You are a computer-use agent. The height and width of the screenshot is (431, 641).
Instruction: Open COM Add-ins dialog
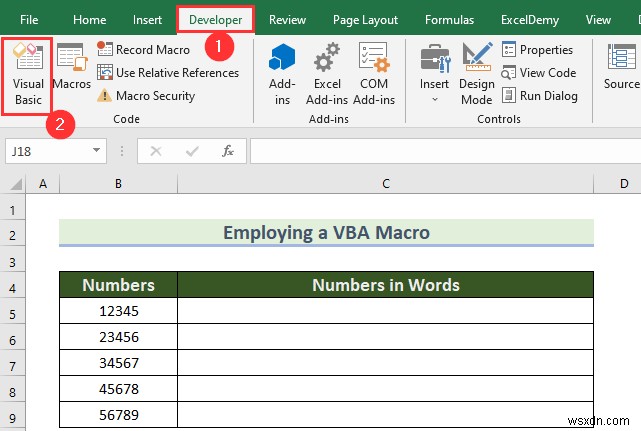374,74
